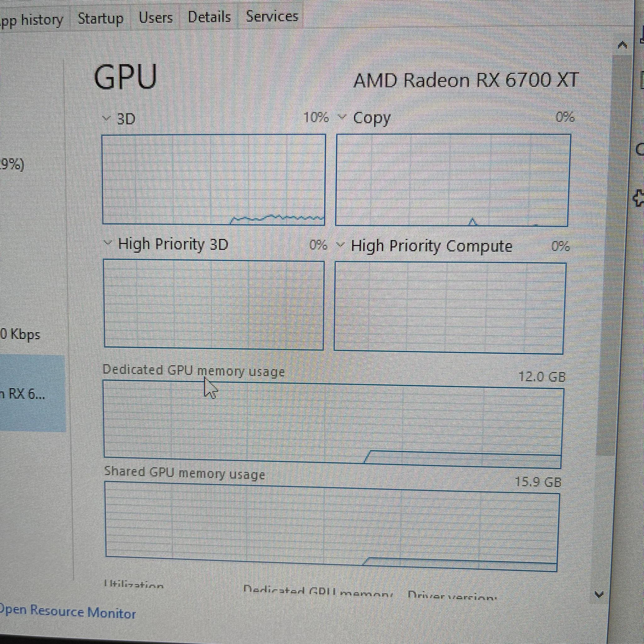The height and width of the screenshot is (644, 644).
Task: Click the 12.0 GB dedicated memory value
Action: (542, 376)
